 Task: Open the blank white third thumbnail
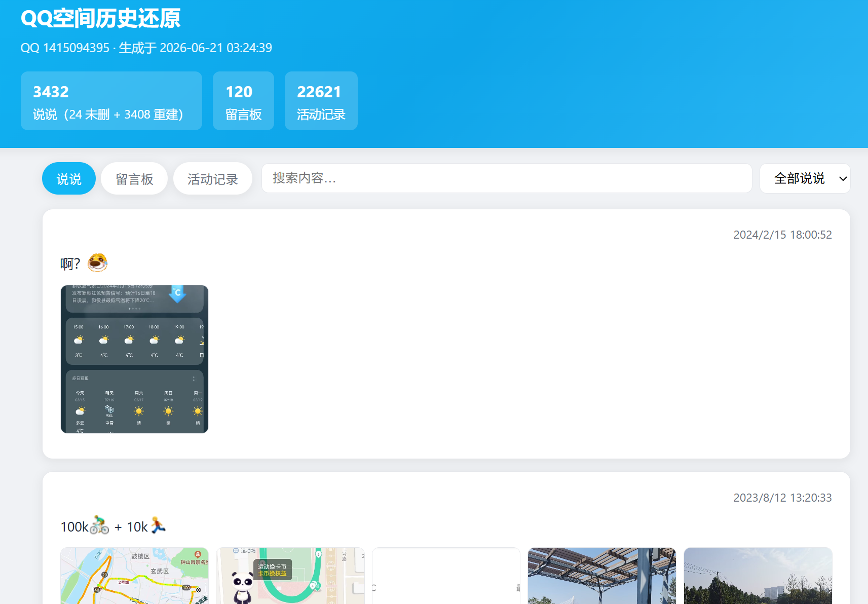click(x=446, y=576)
